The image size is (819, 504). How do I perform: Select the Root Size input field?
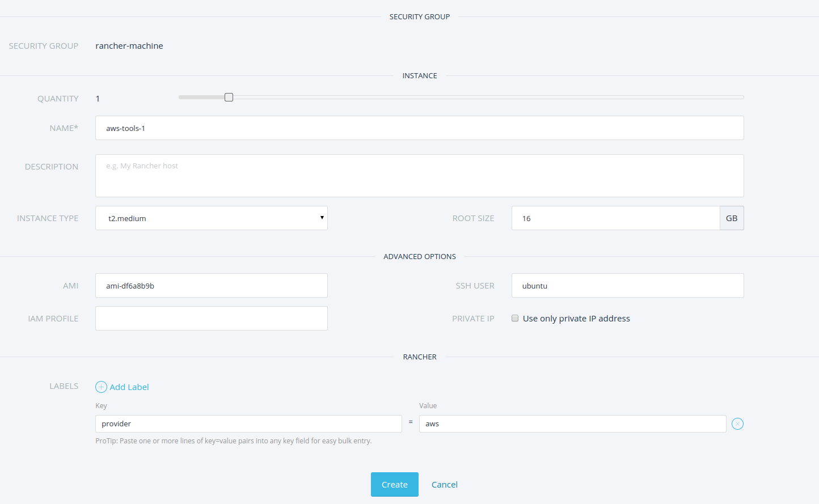point(615,218)
